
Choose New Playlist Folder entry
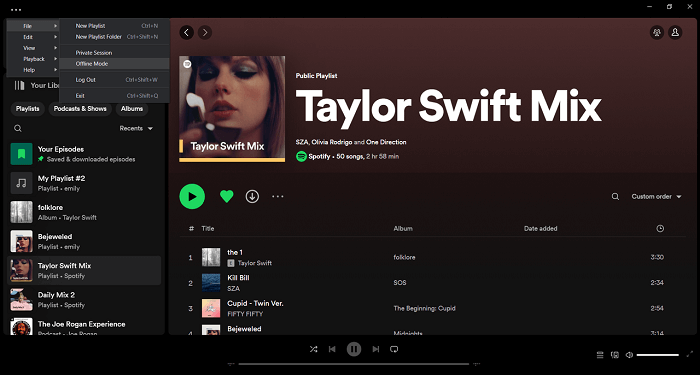(x=115, y=37)
